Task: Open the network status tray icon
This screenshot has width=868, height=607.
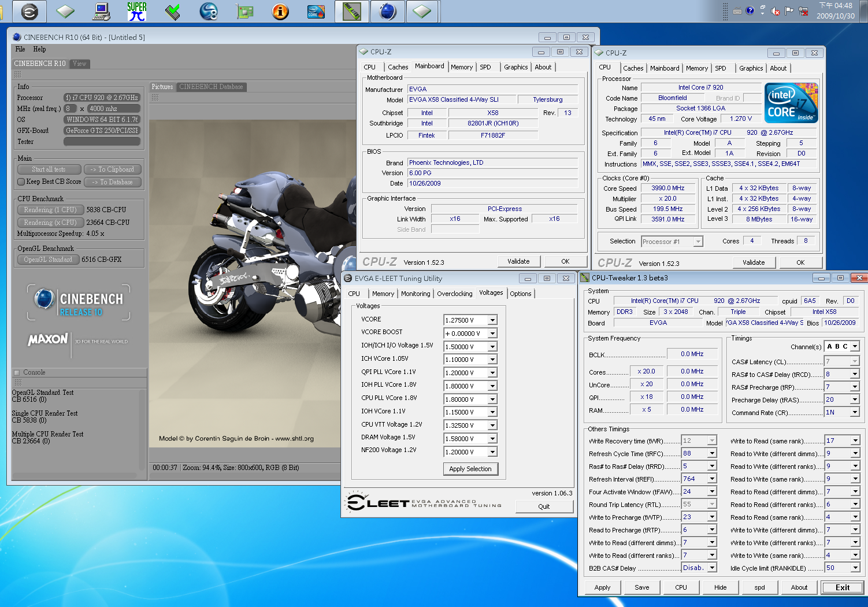Action: click(803, 11)
